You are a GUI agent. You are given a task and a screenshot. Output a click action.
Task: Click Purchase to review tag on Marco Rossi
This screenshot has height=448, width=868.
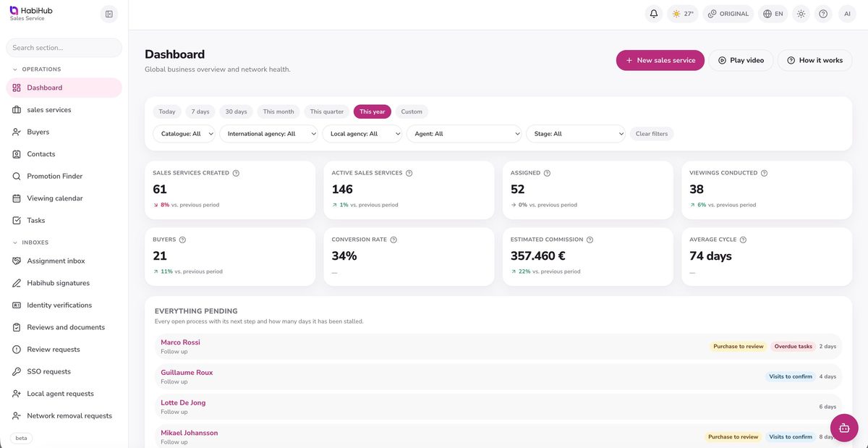(x=739, y=347)
